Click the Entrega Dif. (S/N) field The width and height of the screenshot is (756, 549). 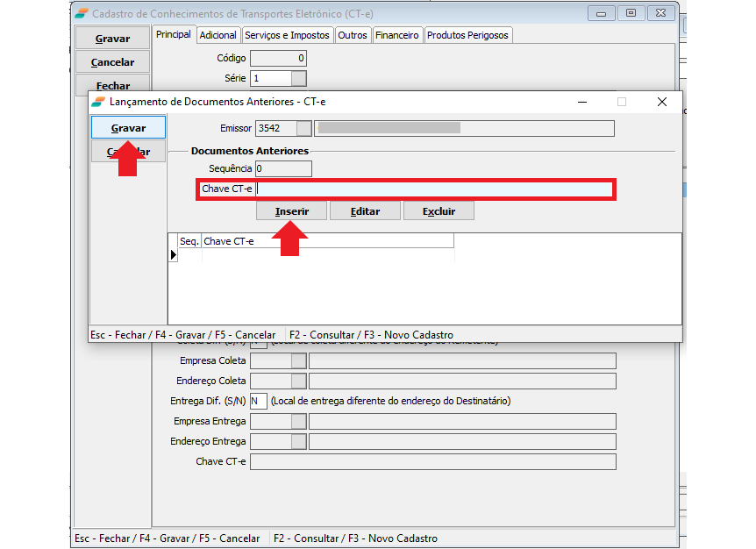(x=258, y=402)
